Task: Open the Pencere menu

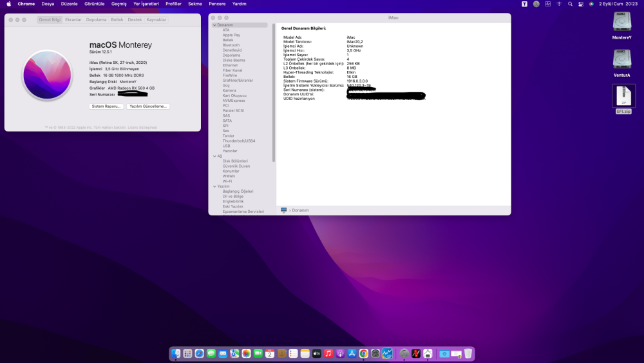Action: pyautogui.click(x=217, y=4)
